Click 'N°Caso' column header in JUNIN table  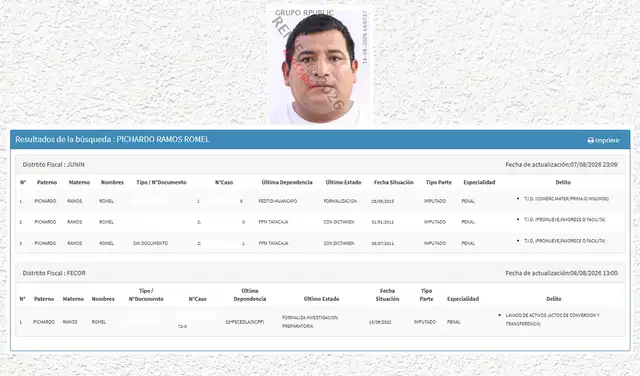pyautogui.click(x=224, y=182)
